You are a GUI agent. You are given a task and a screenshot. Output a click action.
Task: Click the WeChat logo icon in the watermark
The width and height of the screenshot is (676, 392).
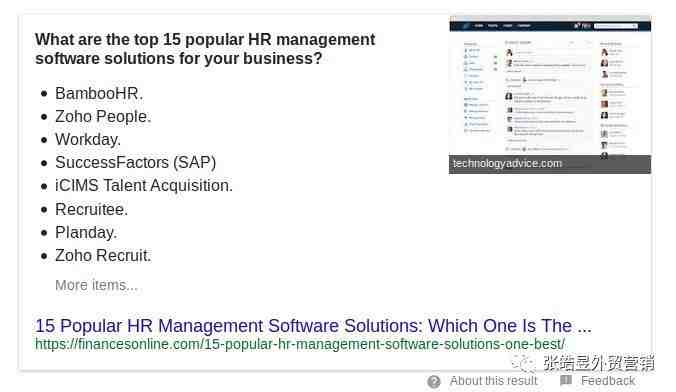[524, 363]
